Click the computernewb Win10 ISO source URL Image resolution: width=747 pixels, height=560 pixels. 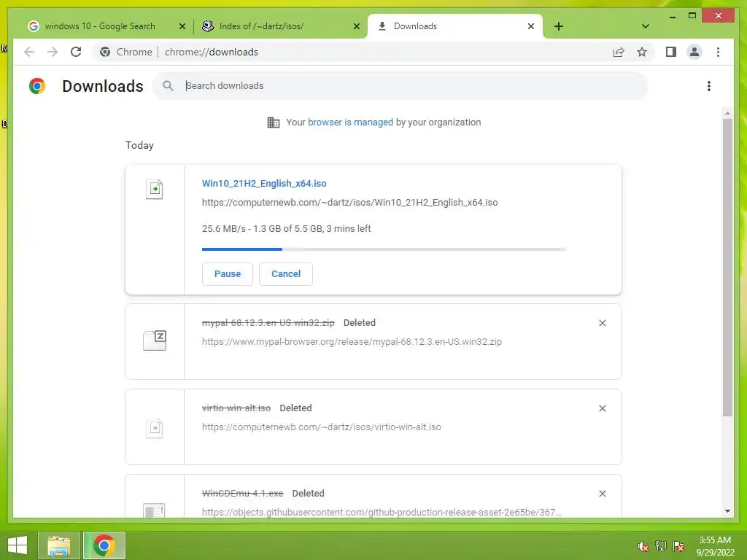(x=349, y=203)
